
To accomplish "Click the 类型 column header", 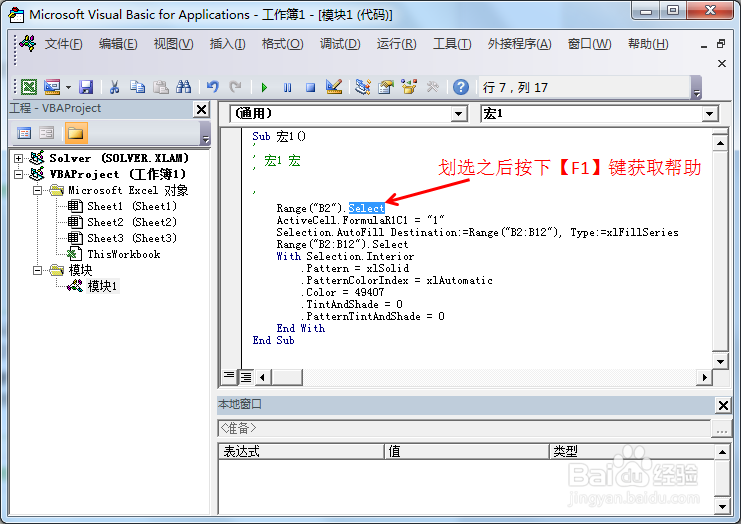I will pos(632,451).
